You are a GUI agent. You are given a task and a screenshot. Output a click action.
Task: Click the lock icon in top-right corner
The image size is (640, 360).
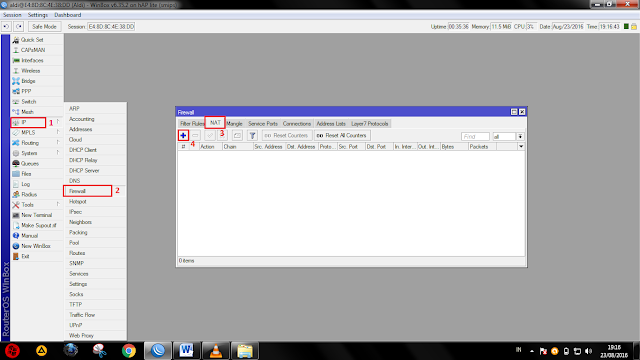pyautogui.click(x=634, y=27)
